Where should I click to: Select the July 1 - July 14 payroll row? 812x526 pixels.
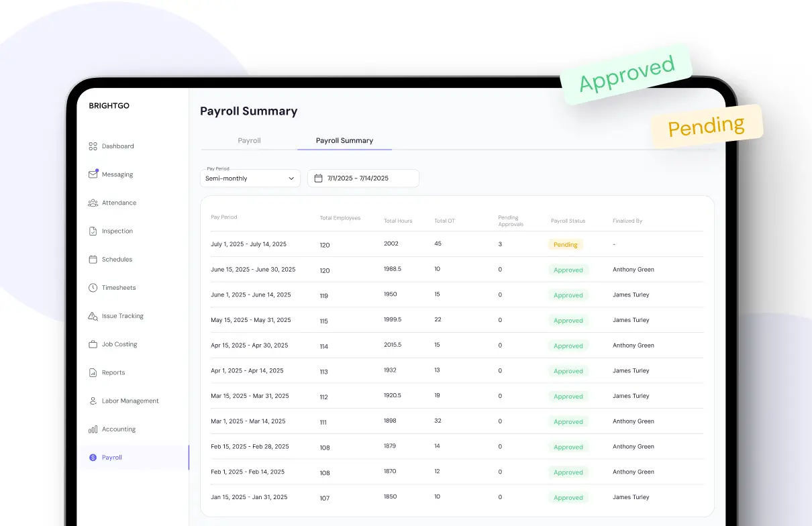[x=403, y=244]
